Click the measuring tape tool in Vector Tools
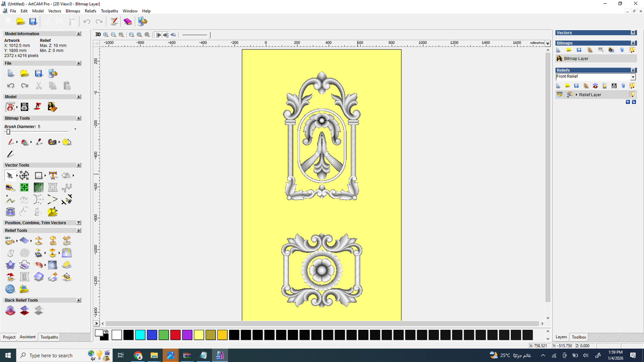The height and width of the screenshot is (362, 644). click(x=10, y=187)
